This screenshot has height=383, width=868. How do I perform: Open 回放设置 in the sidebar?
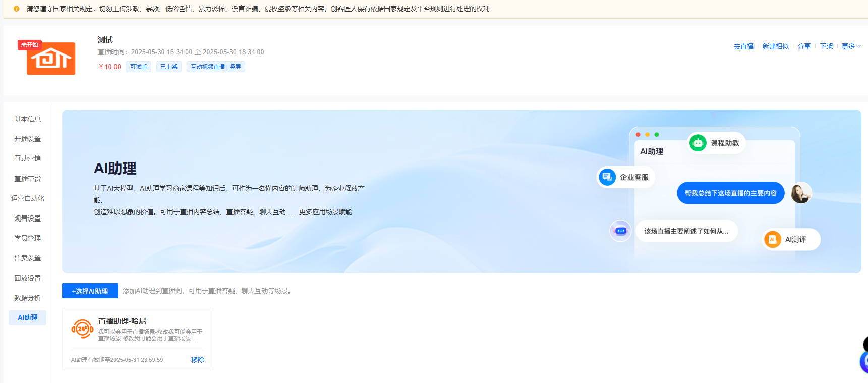click(28, 278)
